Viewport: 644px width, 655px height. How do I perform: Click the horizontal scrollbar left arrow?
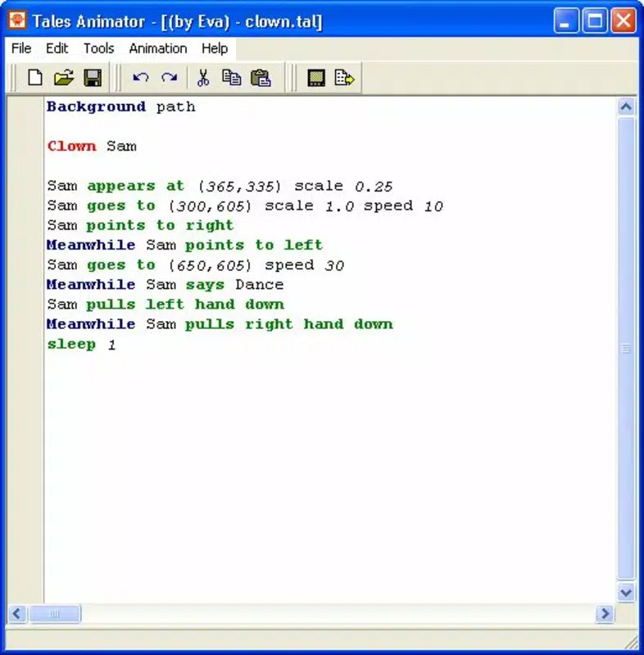click(17, 613)
